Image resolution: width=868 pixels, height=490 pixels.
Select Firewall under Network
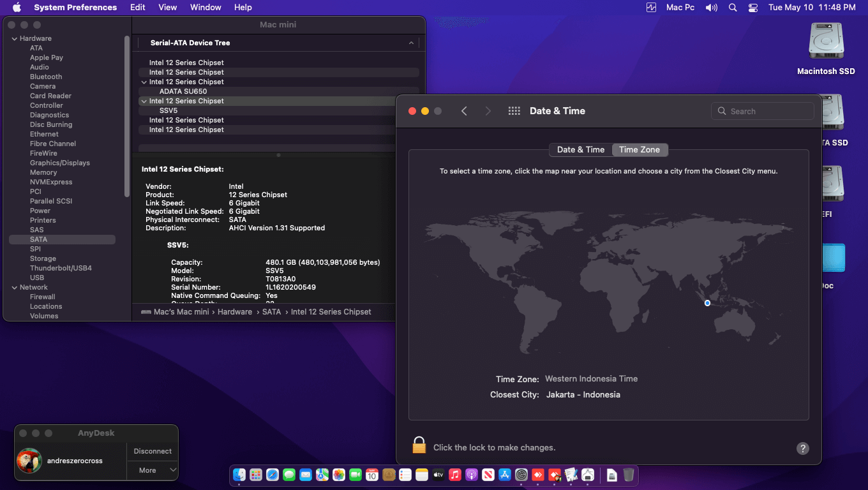tap(43, 297)
